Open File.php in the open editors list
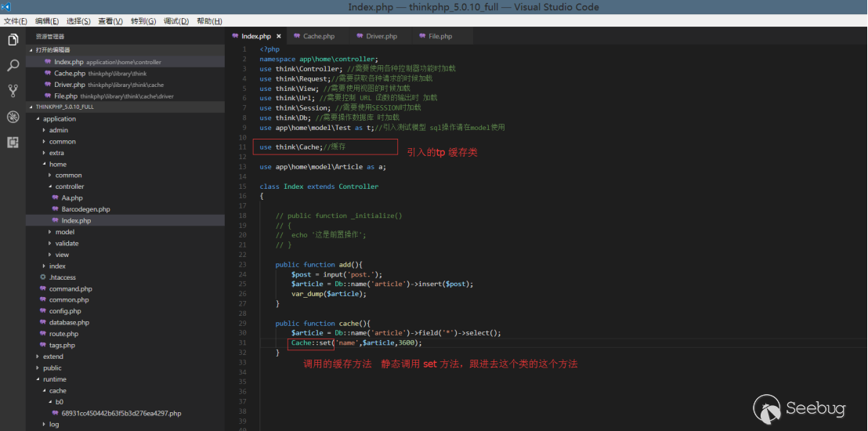This screenshot has width=868, height=431. (125, 96)
